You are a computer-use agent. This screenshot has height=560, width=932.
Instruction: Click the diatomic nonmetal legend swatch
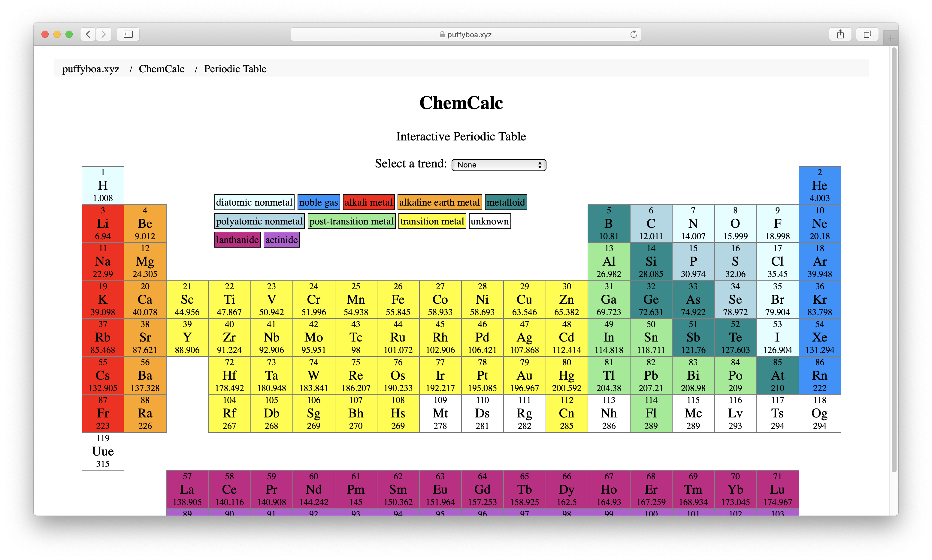(254, 202)
